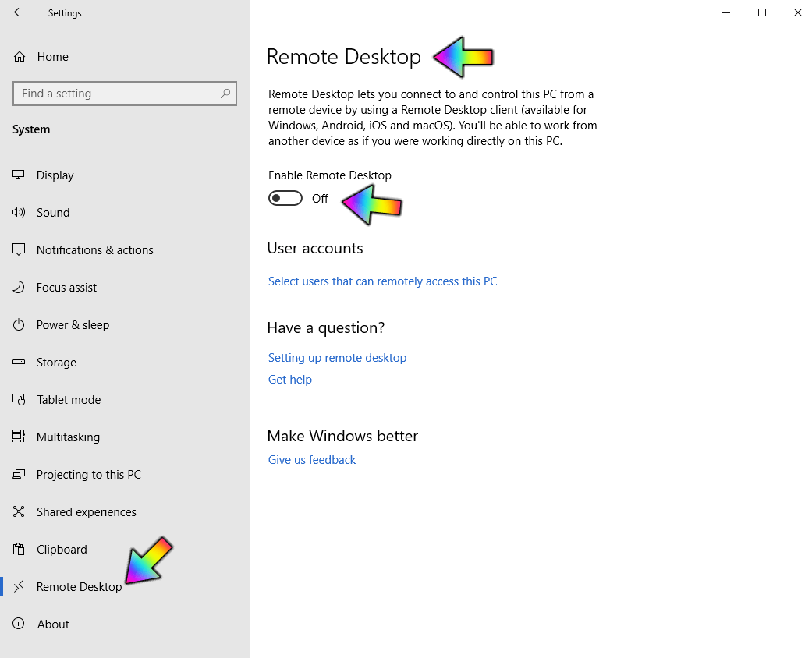Open Projecting to this PC

pyautogui.click(x=124, y=474)
